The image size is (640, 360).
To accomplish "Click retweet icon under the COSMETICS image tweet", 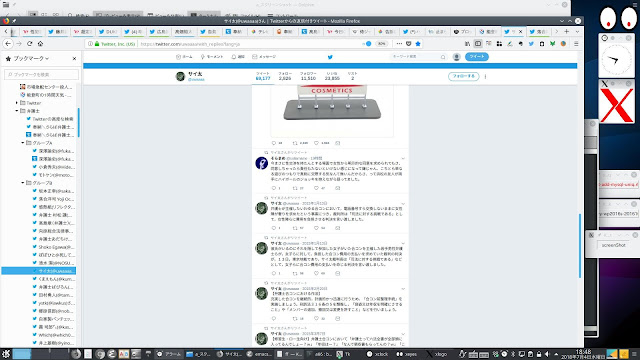I will pos(295,143).
